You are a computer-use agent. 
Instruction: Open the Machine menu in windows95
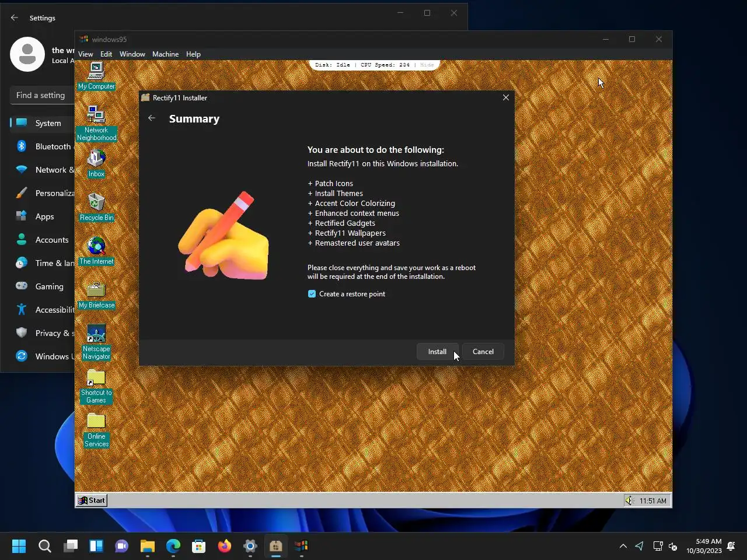166,54
